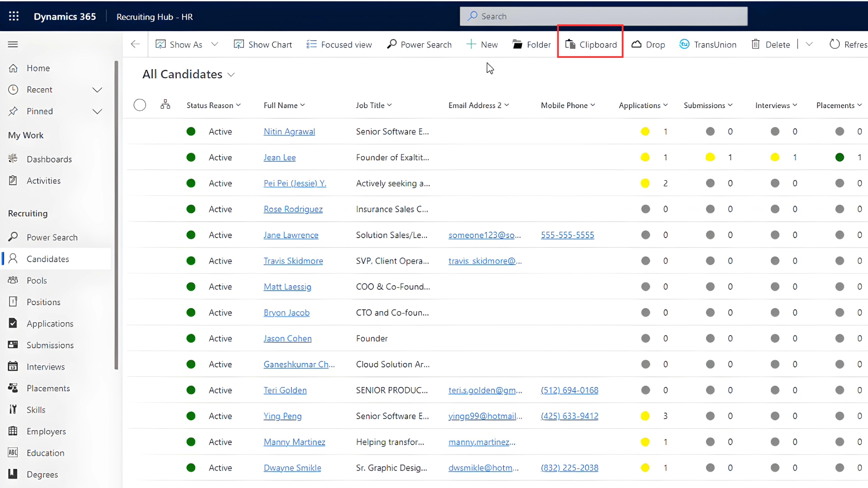Image resolution: width=868 pixels, height=488 pixels.
Task: Open the Clipboard command
Action: 591,44
